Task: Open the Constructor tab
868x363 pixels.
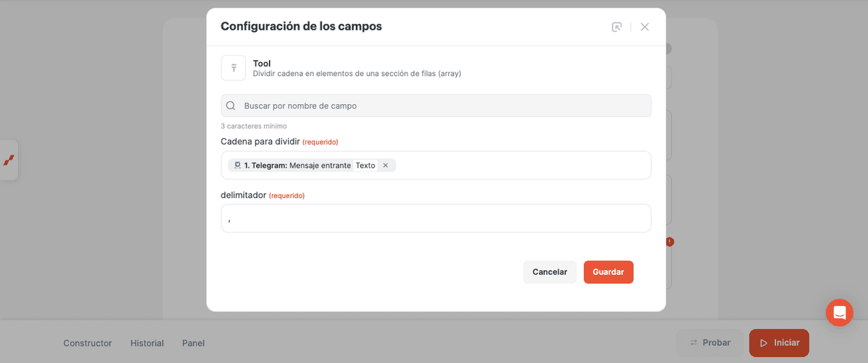Action: [88, 343]
